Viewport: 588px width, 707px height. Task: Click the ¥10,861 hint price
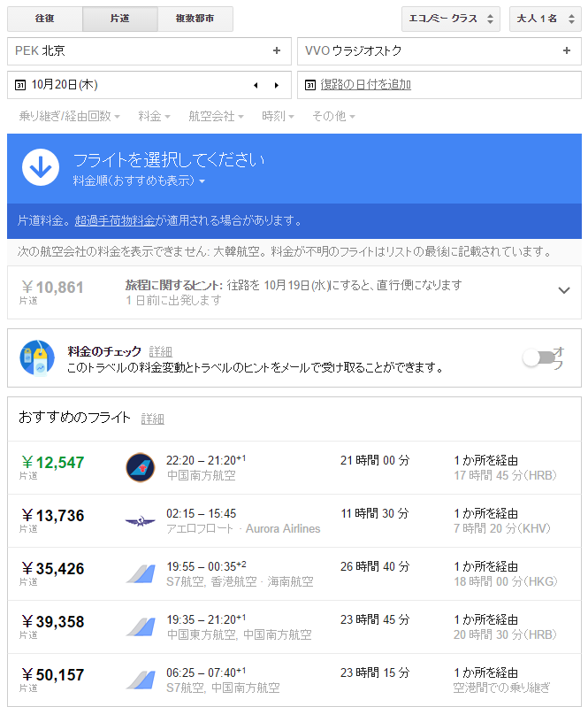52,288
